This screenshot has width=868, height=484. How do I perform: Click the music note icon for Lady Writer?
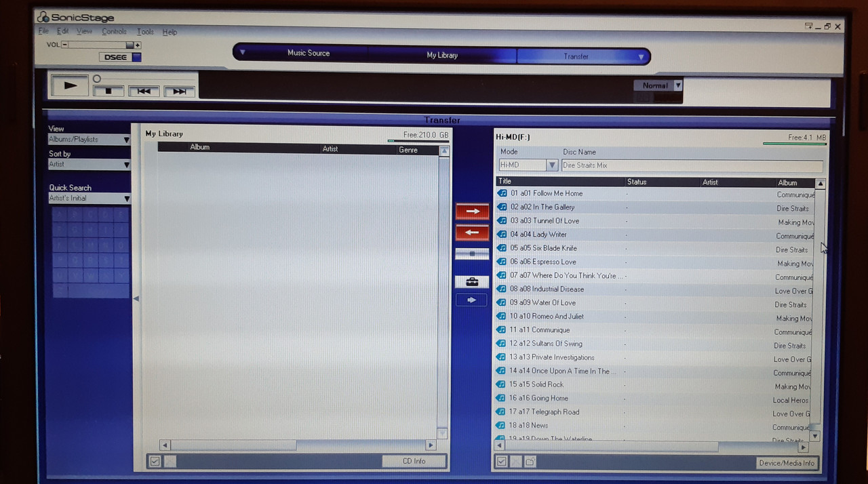point(502,235)
